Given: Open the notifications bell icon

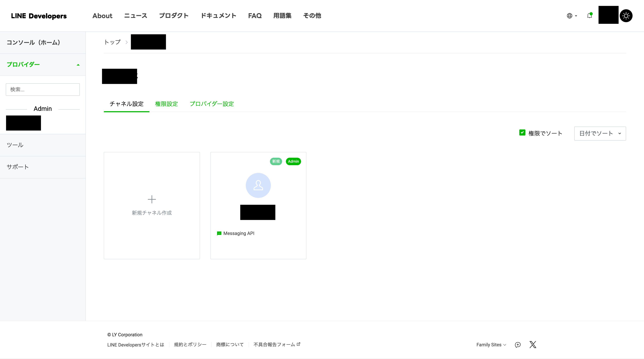Looking at the screenshot, I should click(x=589, y=16).
